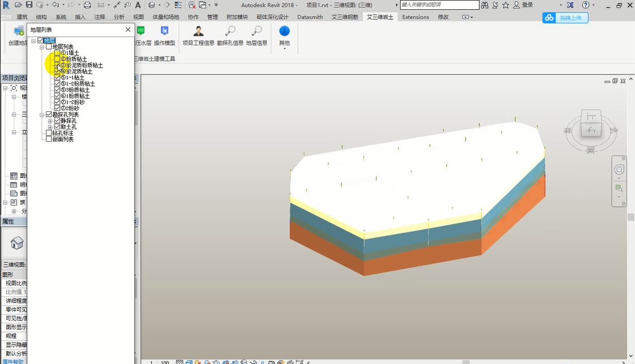This screenshot has height=364, width=635.
Task: Collapse the 勘探孔列表 tree node
Action: (42, 114)
